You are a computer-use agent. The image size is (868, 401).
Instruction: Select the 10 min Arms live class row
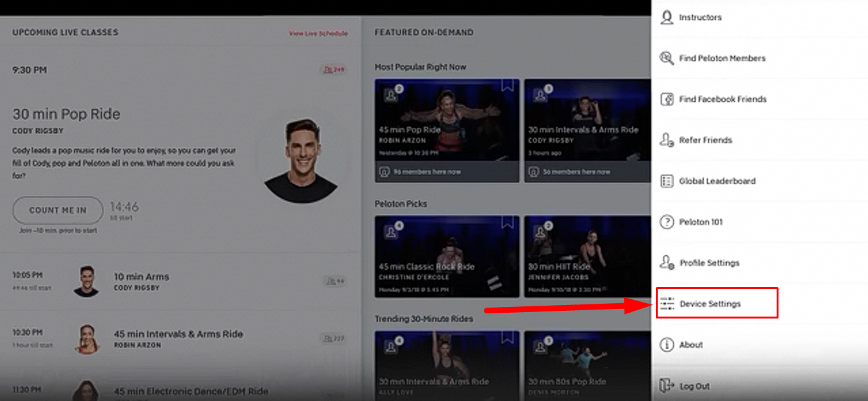tap(180, 281)
